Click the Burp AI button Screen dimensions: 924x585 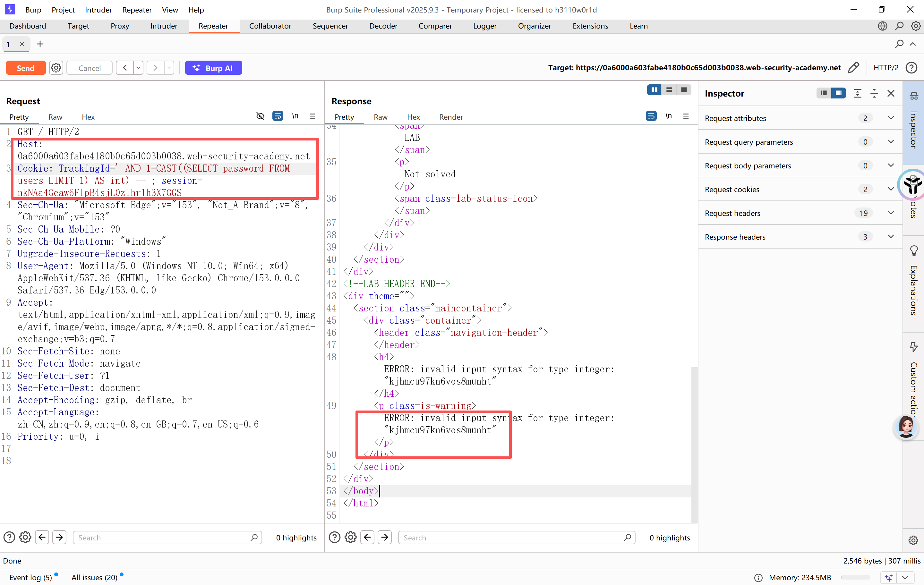click(x=213, y=68)
